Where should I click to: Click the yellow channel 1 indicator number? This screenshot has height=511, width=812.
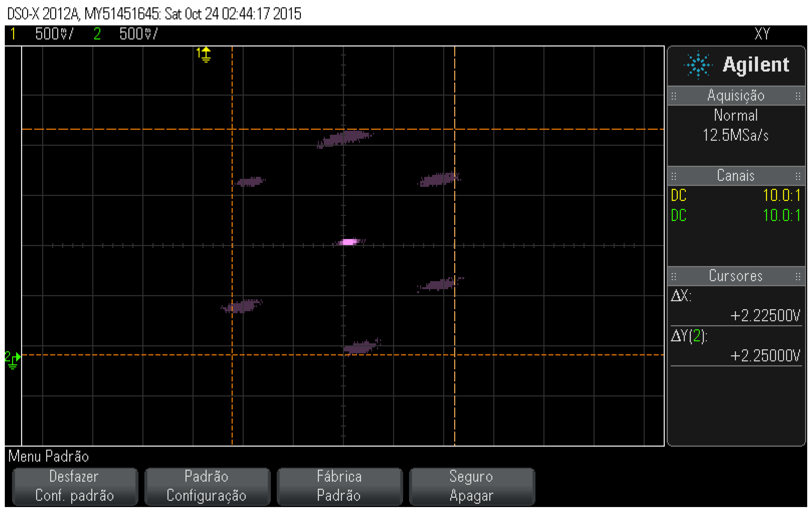tap(13, 34)
